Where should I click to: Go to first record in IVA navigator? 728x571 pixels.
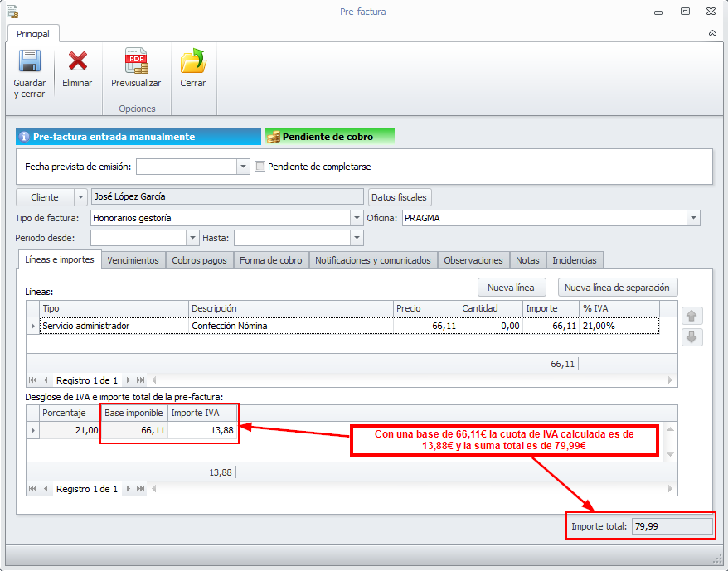32,489
